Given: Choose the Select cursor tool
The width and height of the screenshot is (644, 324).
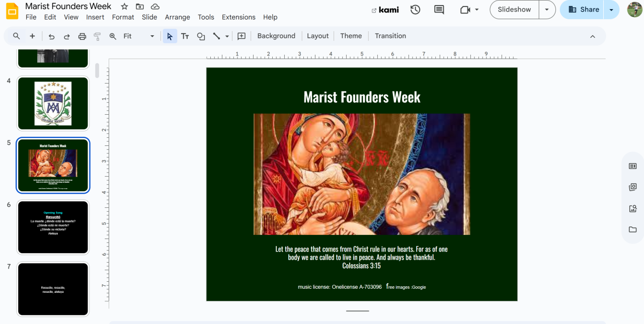Looking at the screenshot, I should 170,36.
